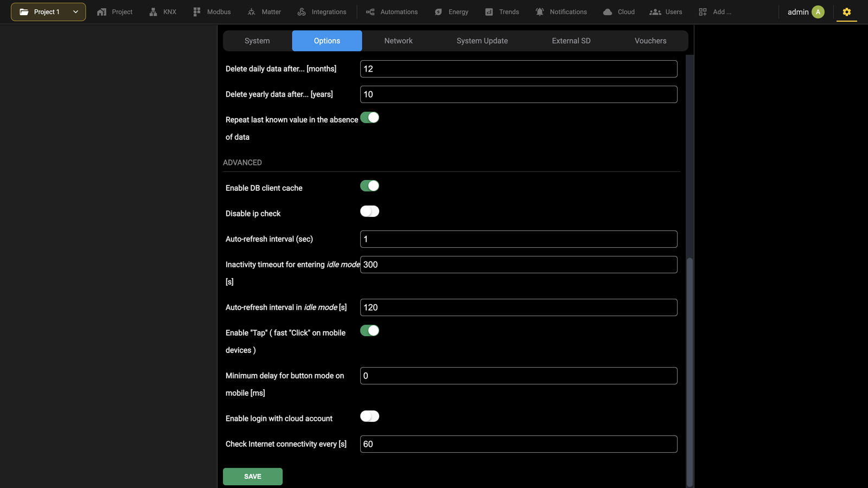This screenshot has width=868, height=488.
Task: Open the Vouchers tab
Action: (x=650, y=41)
